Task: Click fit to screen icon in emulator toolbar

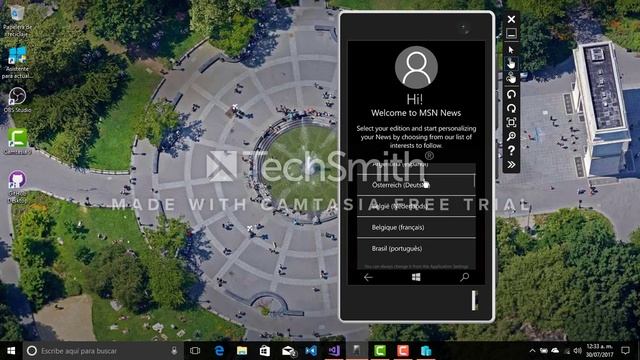Action: coord(511,122)
